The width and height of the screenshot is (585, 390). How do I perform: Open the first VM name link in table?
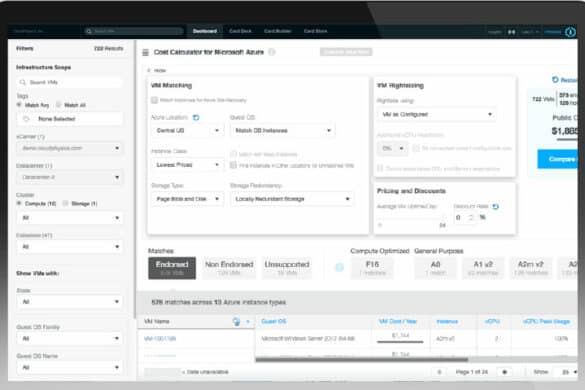[x=160, y=339]
